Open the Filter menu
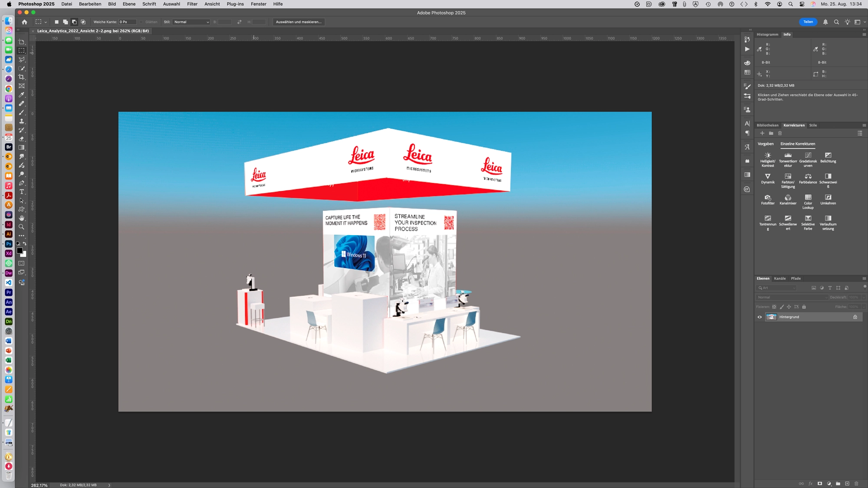 coord(192,4)
